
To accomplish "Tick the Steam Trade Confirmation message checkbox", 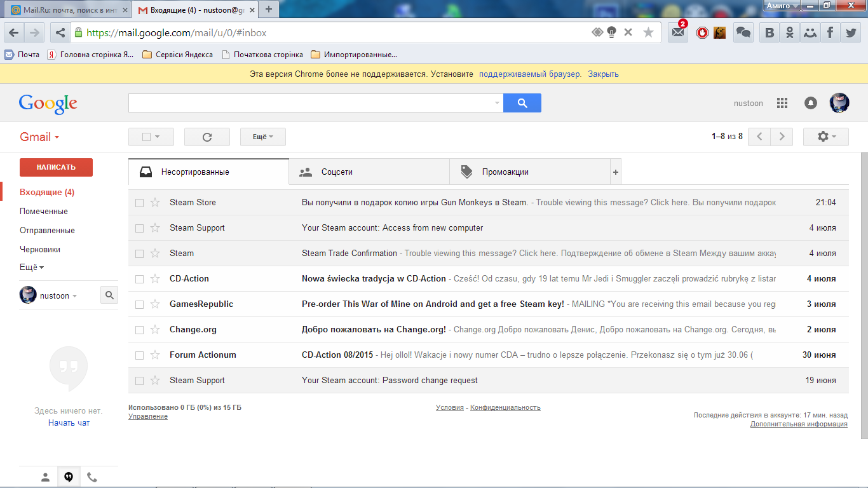I will (139, 254).
